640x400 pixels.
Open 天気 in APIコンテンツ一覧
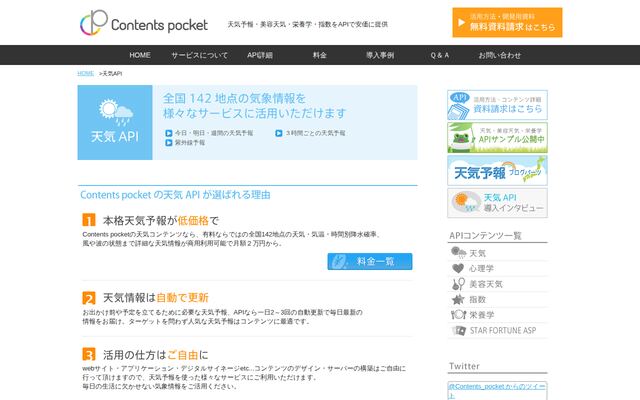tap(477, 253)
